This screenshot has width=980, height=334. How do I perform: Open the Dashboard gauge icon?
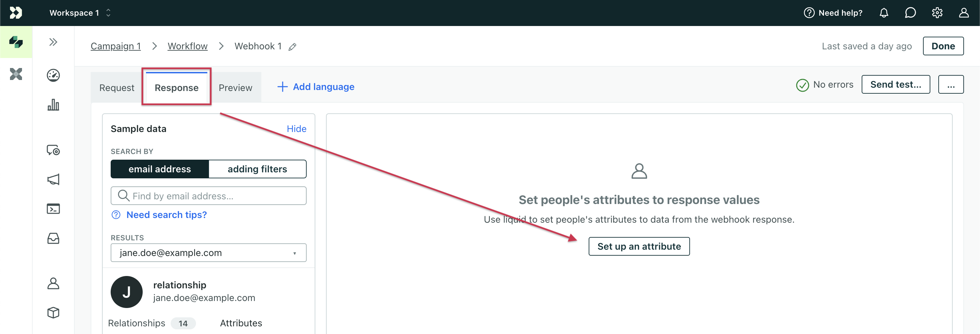coord(53,75)
